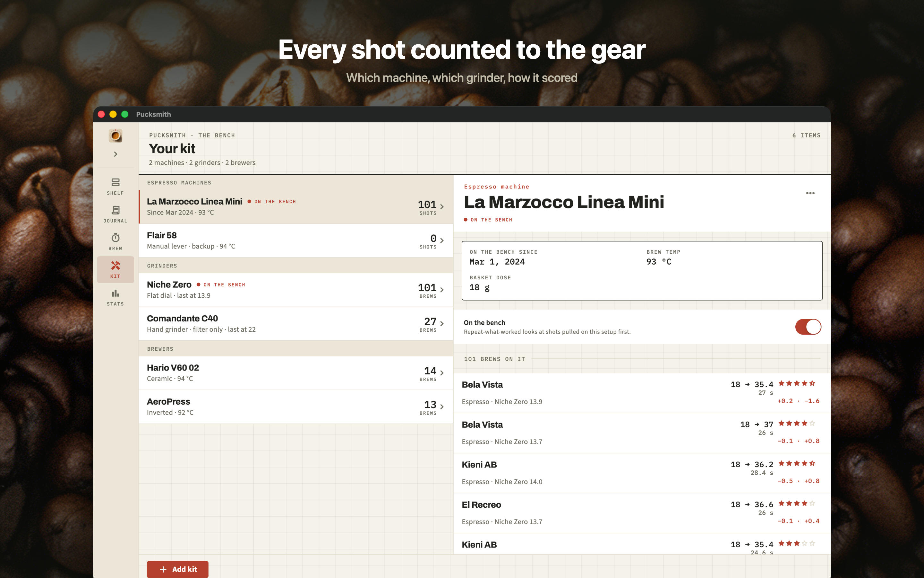
Task: Open the El Recreo brew entry
Action: click(x=642, y=513)
